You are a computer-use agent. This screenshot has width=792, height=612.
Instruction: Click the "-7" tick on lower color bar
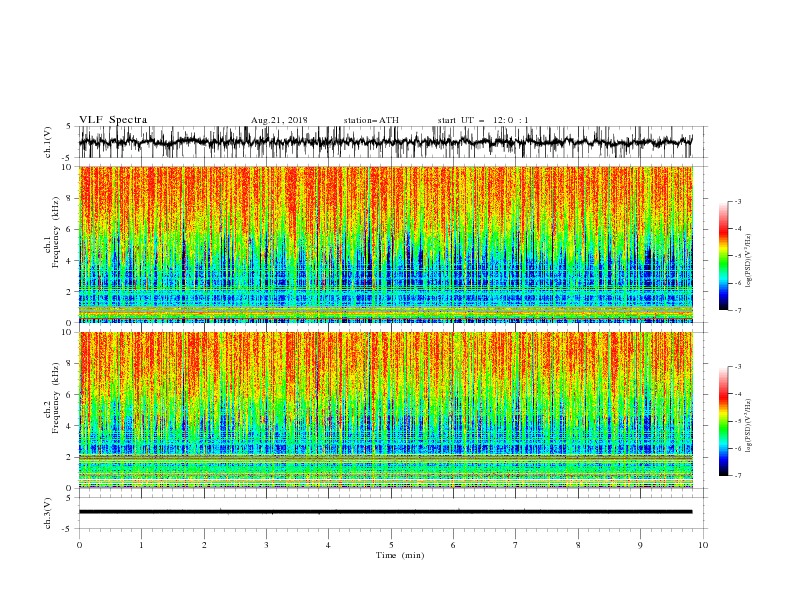(x=737, y=476)
